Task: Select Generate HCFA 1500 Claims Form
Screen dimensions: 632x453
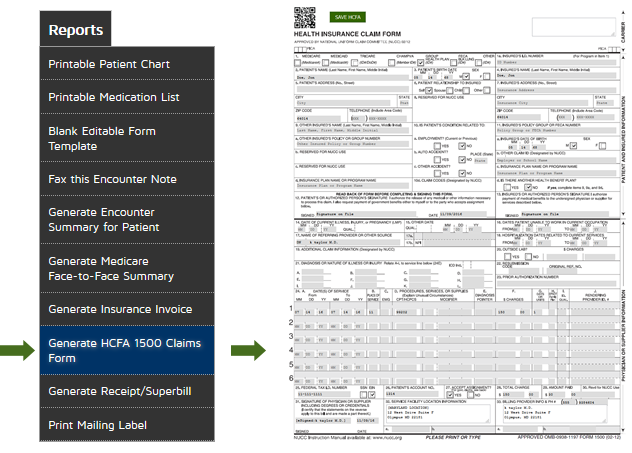Action: [127, 350]
